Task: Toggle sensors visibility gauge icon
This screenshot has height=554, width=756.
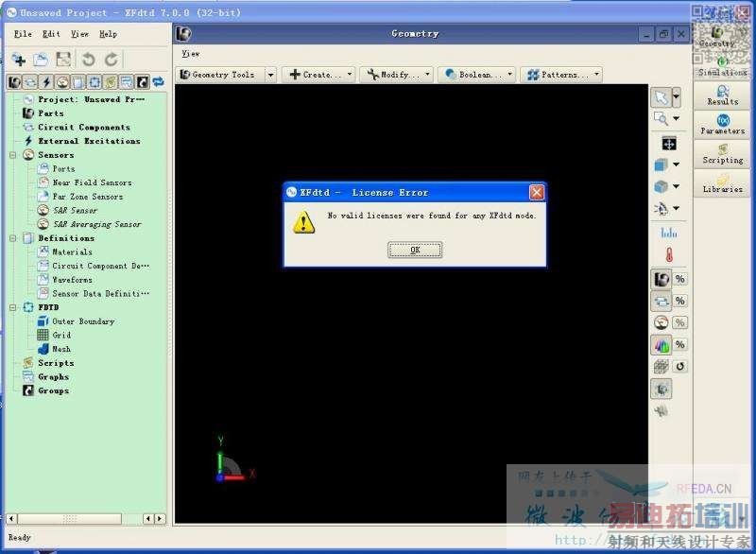Action: [661, 322]
